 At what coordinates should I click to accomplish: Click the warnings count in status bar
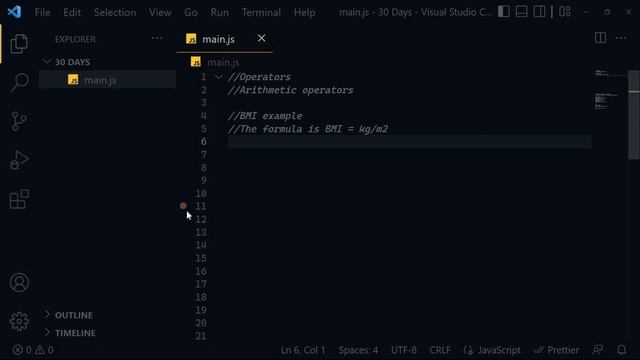coord(44,350)
